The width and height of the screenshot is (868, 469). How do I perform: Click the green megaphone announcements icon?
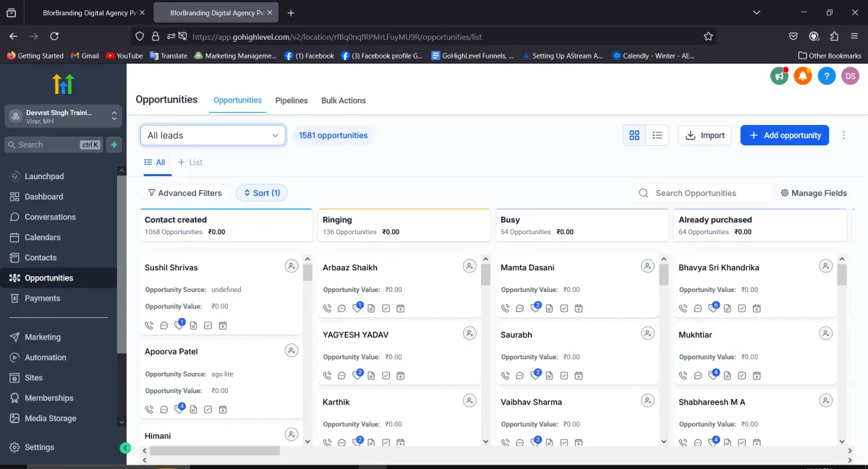[779, 76]
